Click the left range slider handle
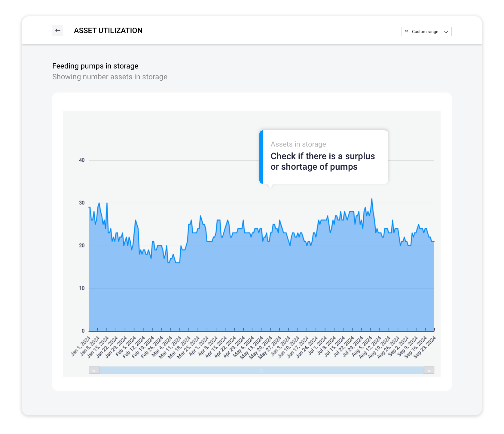 [x=94, y=370]
